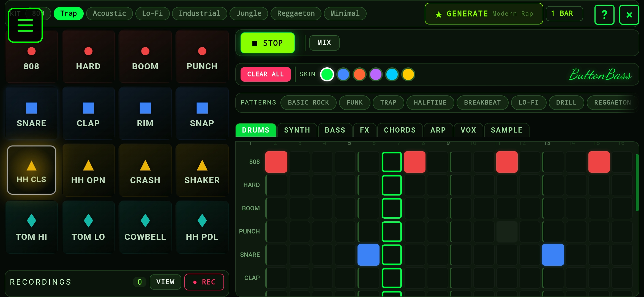Click CLEAR ALL to erase pattern
The height and width of the screenshot is (297, 644).
pyautogui.click(x=265, y=74)
